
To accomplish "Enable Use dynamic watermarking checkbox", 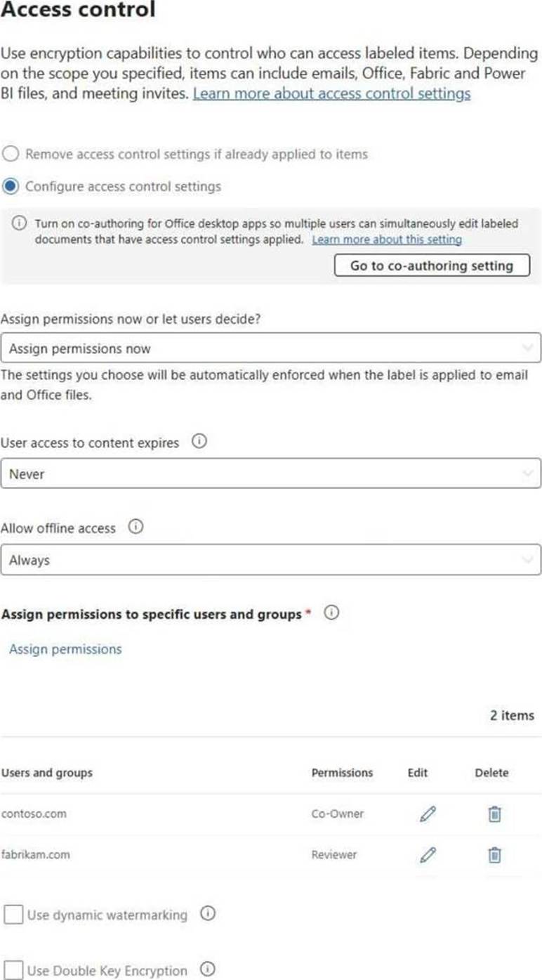I will point(13,915).
